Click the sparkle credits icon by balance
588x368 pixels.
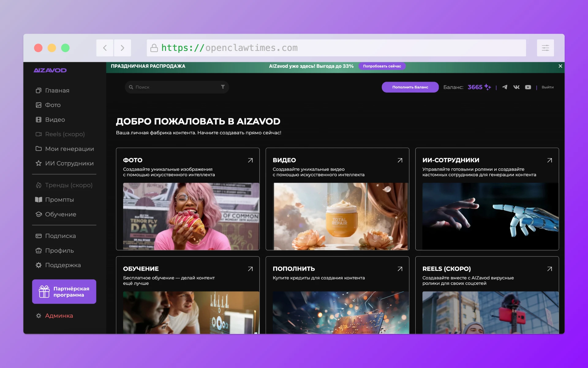click(x=488, y=87)
